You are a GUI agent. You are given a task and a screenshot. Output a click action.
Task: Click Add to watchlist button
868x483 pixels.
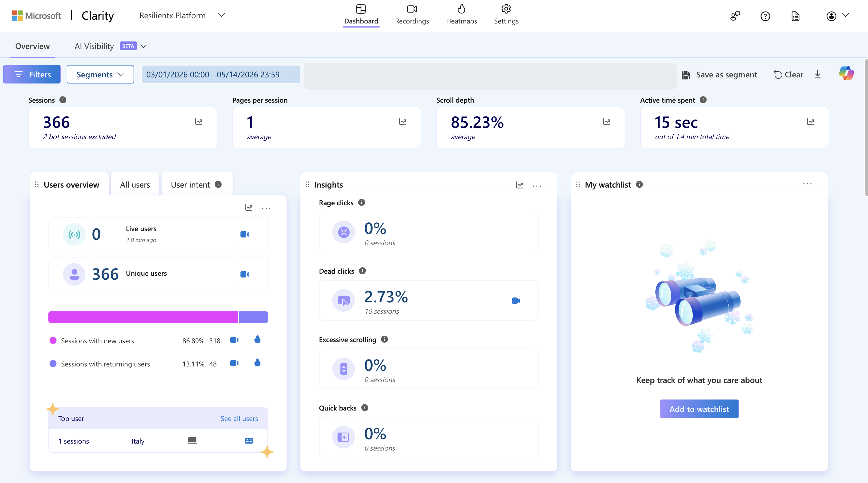click(x=699, y=409)
